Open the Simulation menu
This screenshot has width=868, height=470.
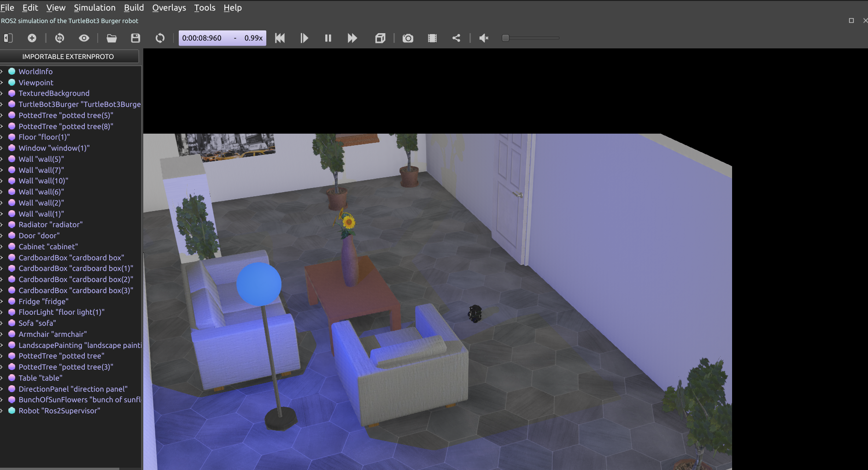point(95,7)
